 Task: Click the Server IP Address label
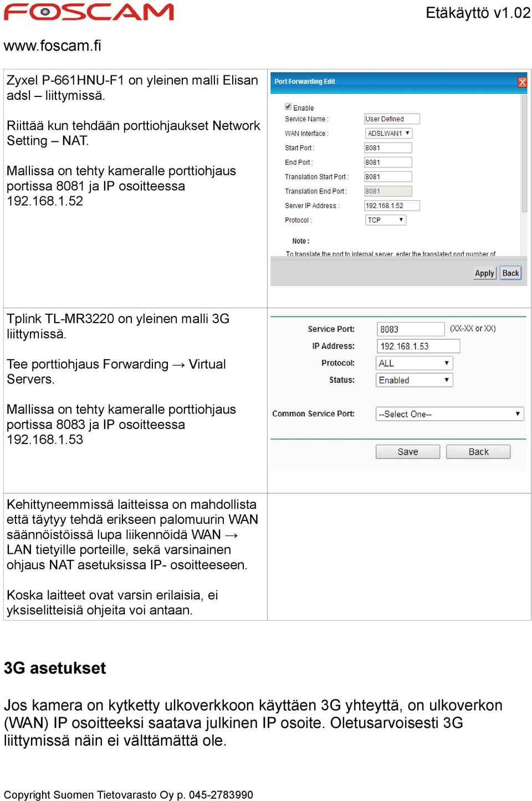coord(312,206)
